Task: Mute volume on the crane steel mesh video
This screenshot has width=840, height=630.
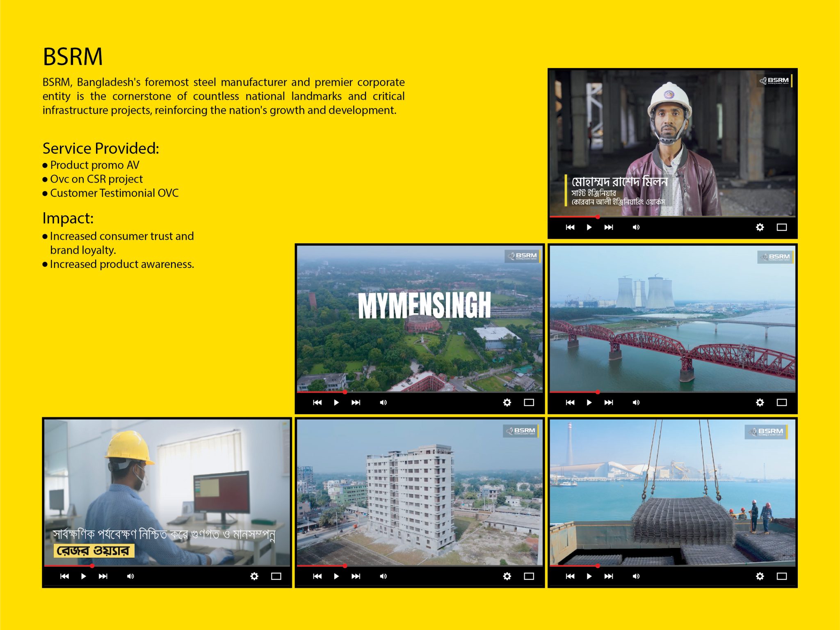Action: click(636, 576)
